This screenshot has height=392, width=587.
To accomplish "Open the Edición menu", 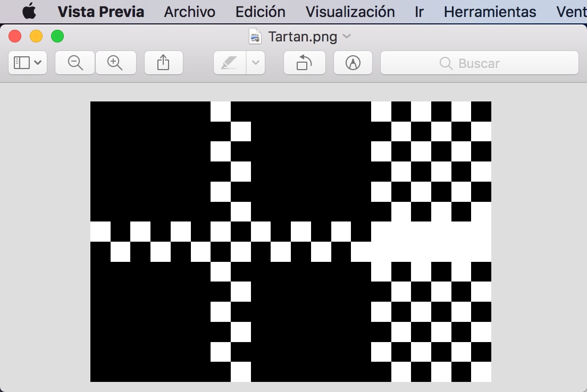I will 260,11.
